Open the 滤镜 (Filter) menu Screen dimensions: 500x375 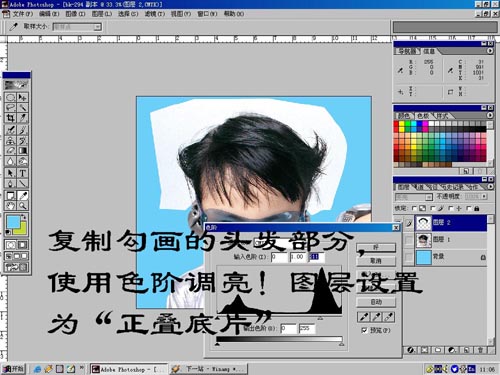pos(155,14)
